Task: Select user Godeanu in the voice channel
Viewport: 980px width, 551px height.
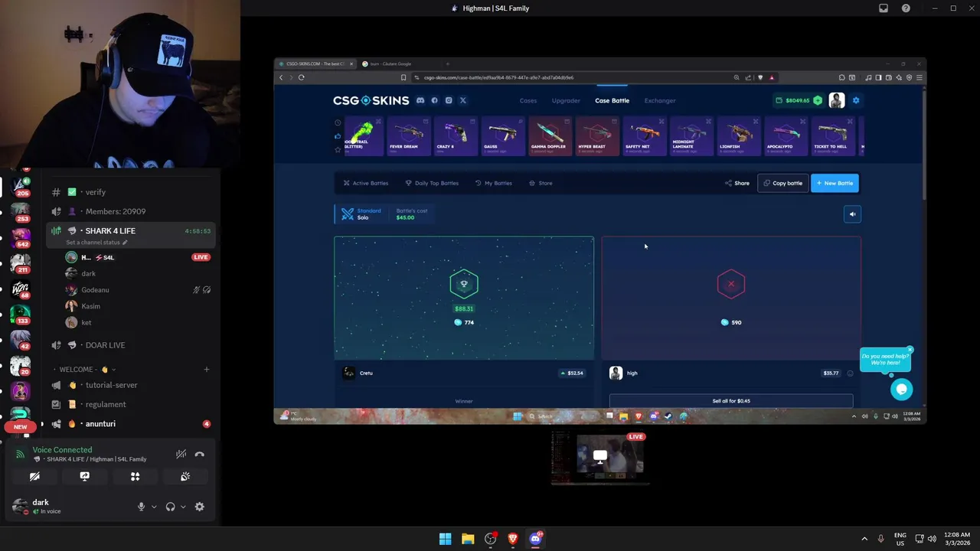Action: tap(96, 290)
